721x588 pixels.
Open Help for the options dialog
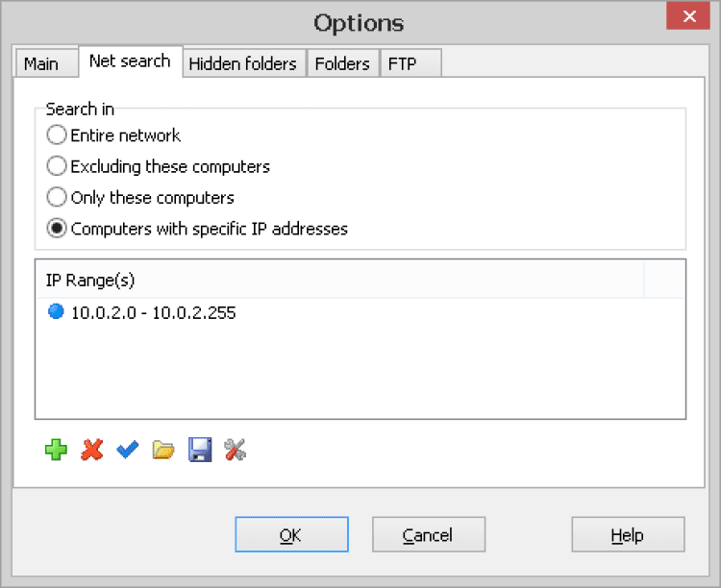pyautogui.click(x=627, y=535)
